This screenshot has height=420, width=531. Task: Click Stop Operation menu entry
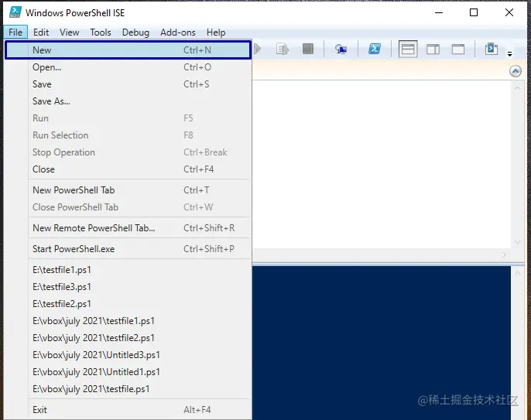128,152
